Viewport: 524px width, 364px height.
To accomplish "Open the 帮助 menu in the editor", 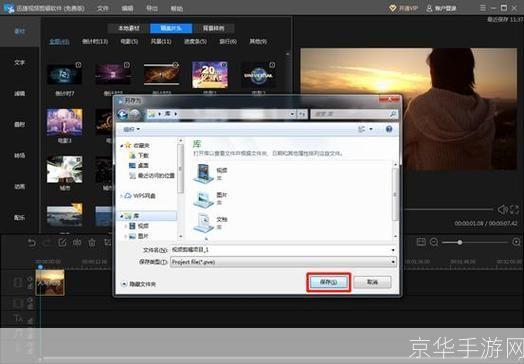I will [177, 8].
